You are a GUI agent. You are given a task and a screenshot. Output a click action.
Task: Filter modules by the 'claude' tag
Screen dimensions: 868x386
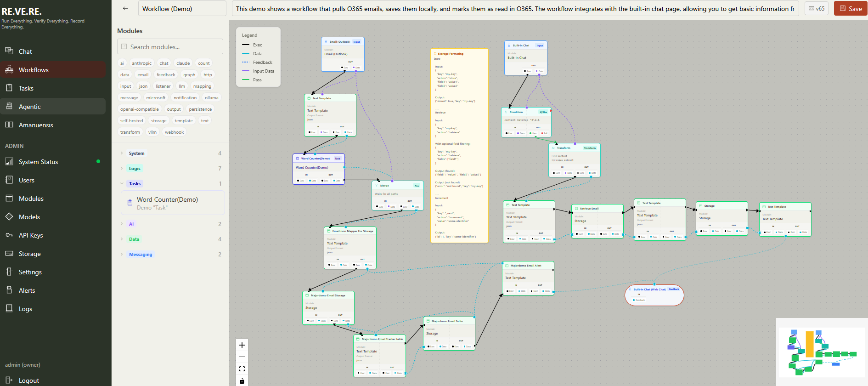tap(183, 63)
